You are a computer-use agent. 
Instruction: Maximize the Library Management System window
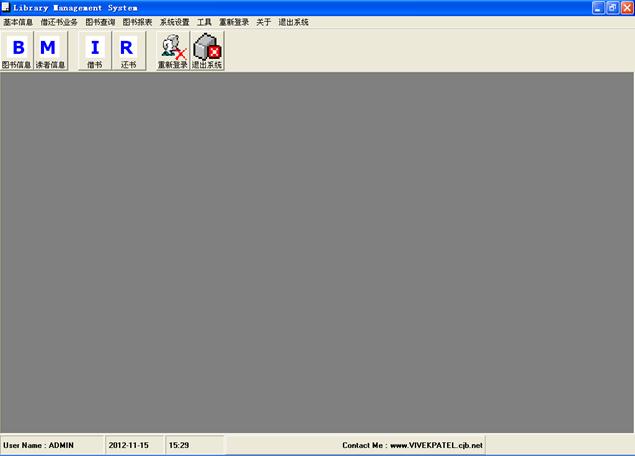pos(612,7)
